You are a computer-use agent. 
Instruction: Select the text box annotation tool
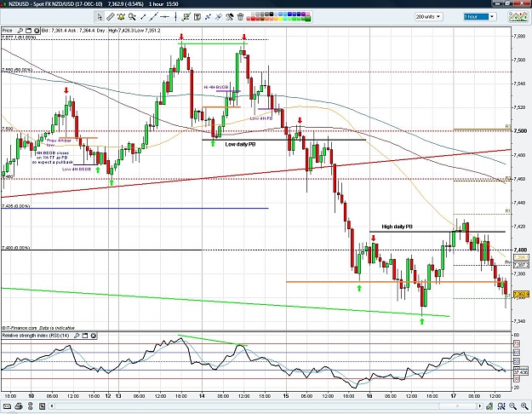197,17
